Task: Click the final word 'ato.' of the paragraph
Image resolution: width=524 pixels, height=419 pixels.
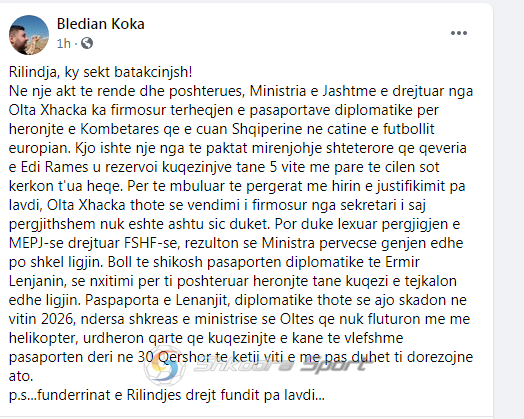Action: coord(21,377)
